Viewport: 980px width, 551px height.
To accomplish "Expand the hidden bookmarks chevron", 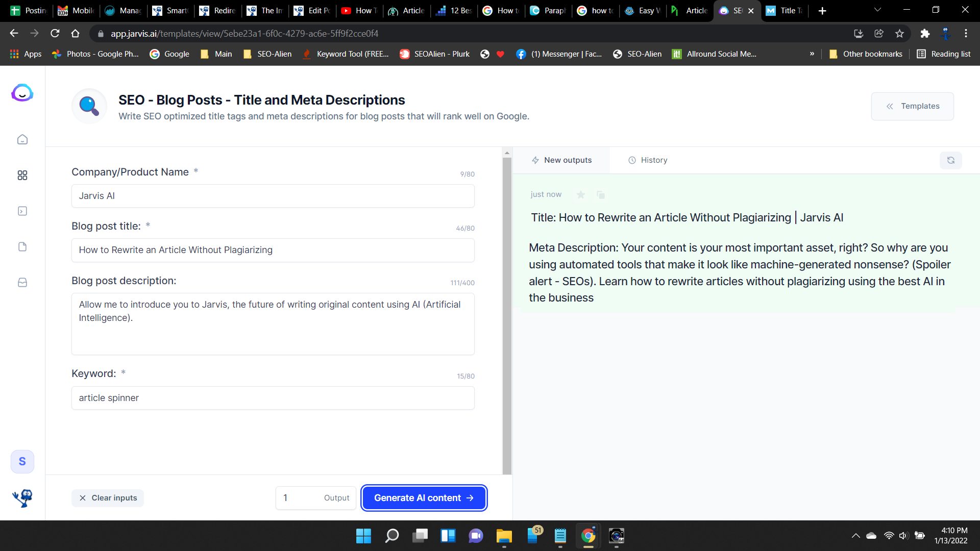I will pyautogui.click(x=812, y=54).
